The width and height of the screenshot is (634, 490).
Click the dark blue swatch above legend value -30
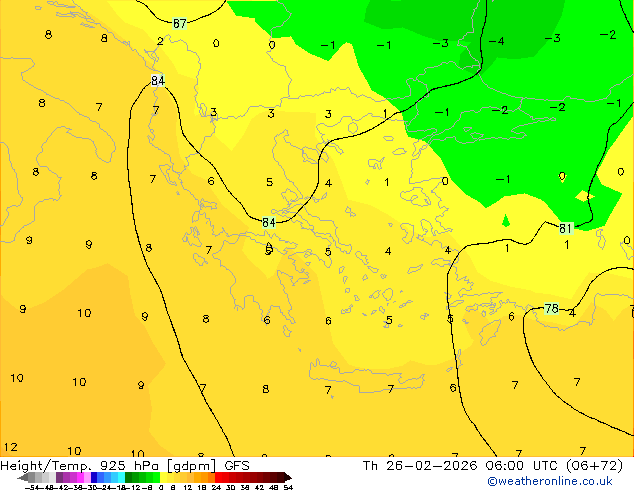94,478
